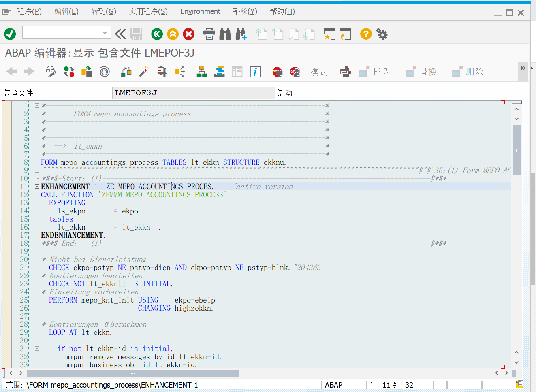
Task: Click the Find Next binoculars-plus icon
Action: point(241,34)
